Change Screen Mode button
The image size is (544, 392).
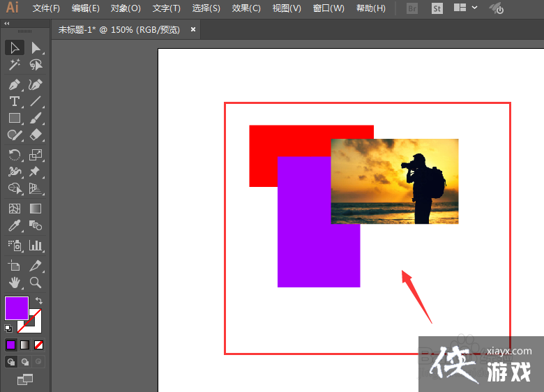tap(25, 379)
